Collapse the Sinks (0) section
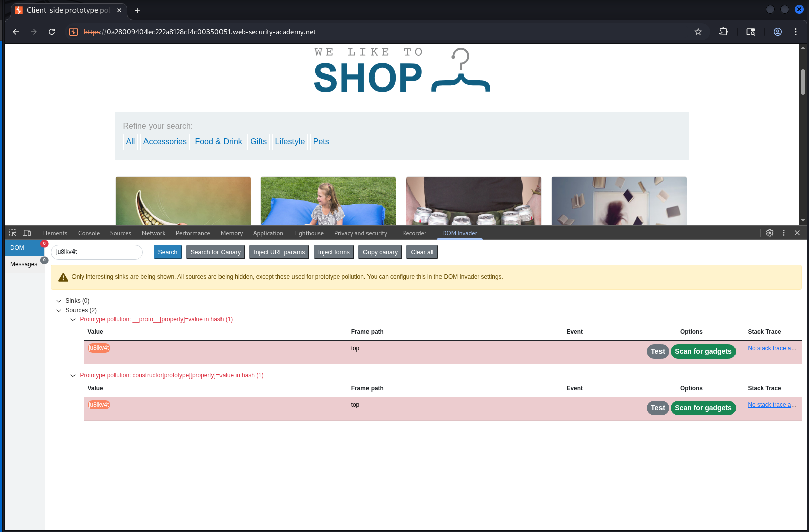This screenshot has width=809, height=532. (x=59, y=301)
